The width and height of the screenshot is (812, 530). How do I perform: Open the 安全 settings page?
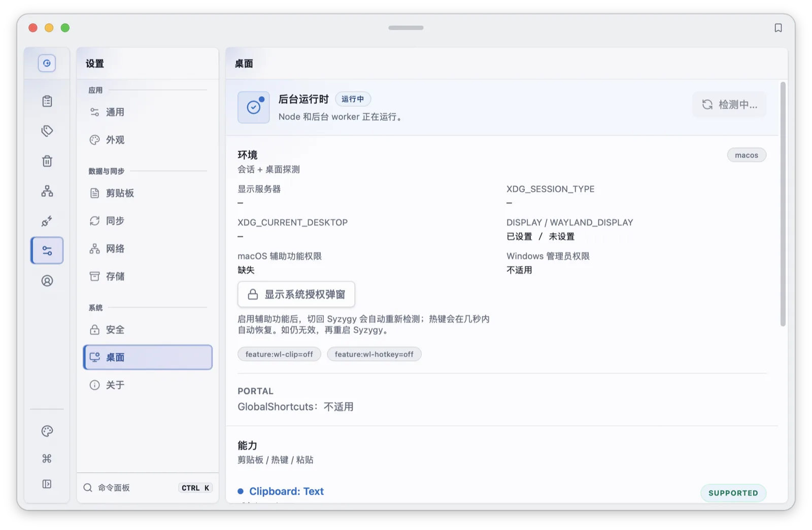pos(148,330)
